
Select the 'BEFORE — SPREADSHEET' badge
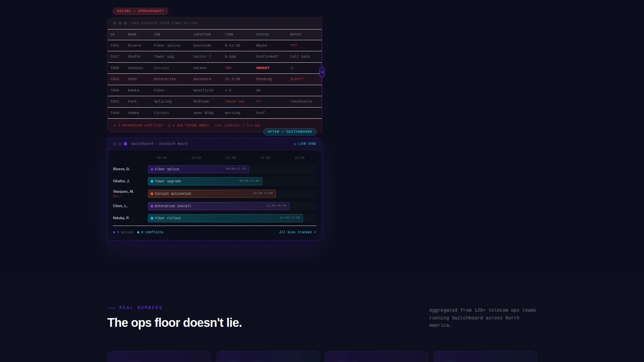click(141, 11)
